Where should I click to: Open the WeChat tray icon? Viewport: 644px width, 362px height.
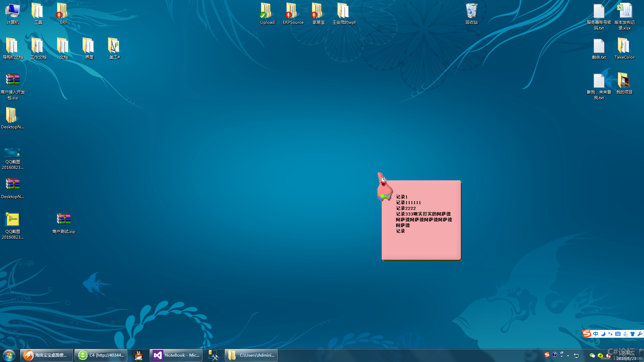coord(592,356)
